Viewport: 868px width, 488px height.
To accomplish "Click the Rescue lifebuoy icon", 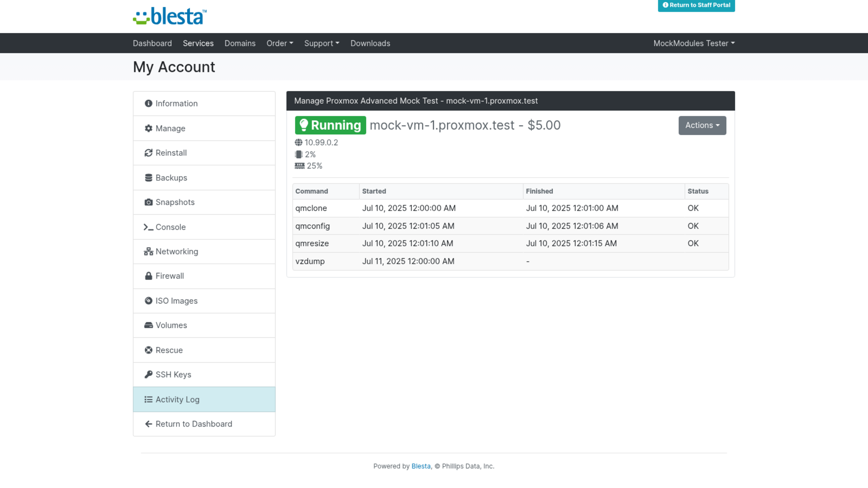I will pyautogui.click(x=148, y=350).
